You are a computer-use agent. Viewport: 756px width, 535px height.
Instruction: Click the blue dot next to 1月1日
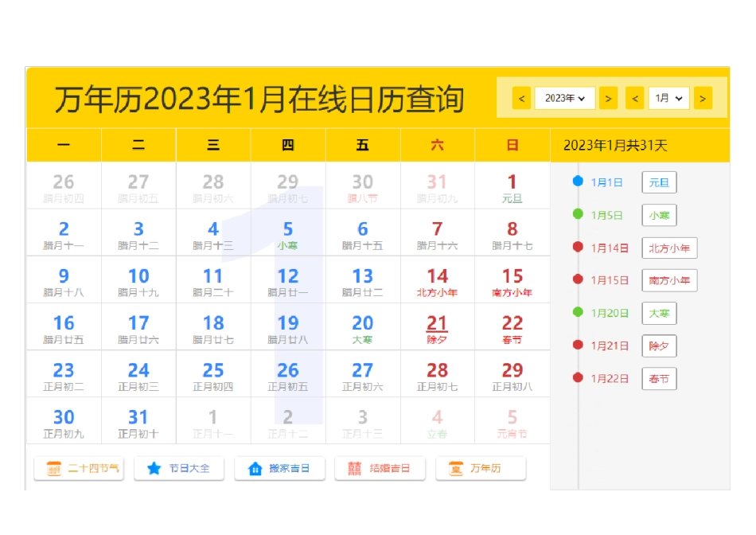[x=579, y=182]
